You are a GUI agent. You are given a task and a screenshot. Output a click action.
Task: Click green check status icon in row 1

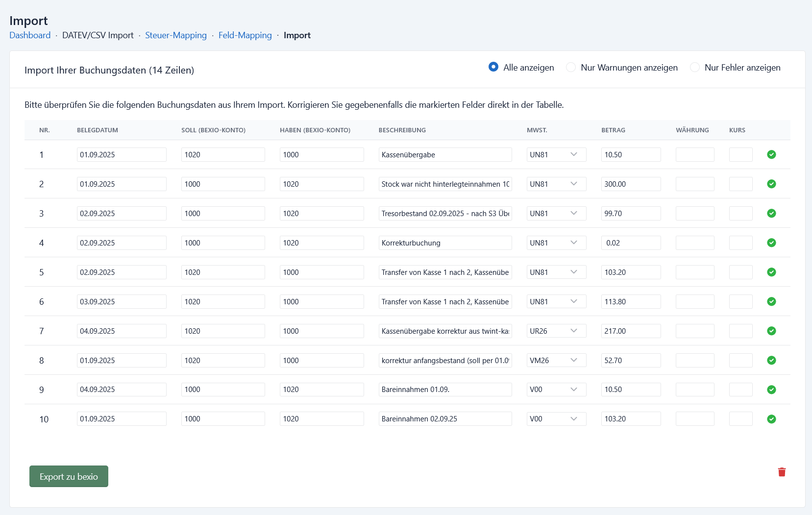point(771,154)
